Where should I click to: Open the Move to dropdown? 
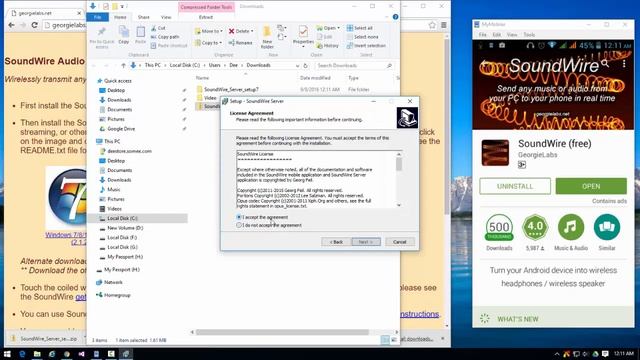pyautogui.click(x=209, y=31)
